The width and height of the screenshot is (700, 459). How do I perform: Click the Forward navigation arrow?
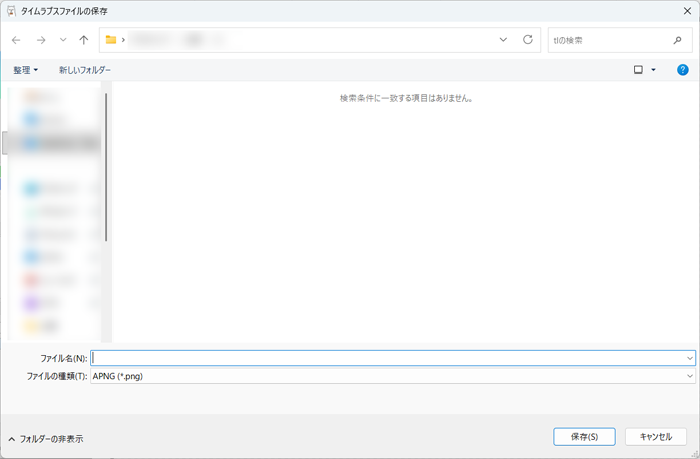pyautogui.click(x=40, y=40)
